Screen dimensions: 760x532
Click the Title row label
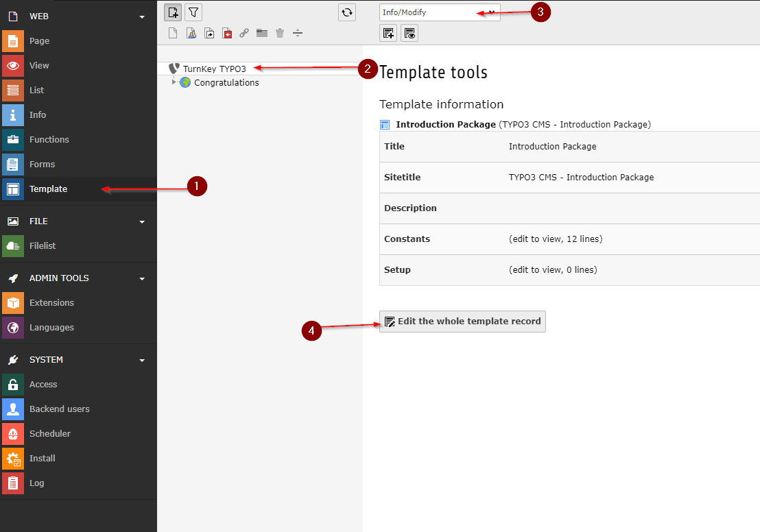click(394, 146)
